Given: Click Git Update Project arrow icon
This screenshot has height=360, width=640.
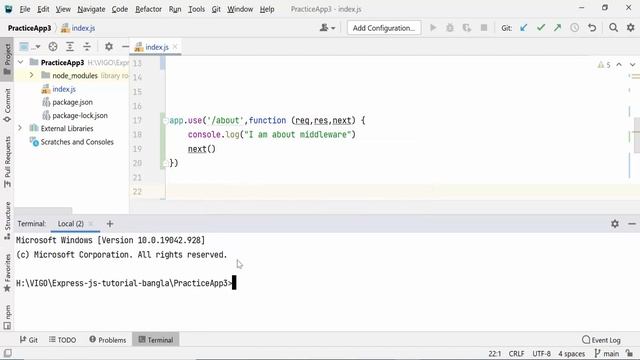Looking at the screenshot, I should [x=524, y=28].
